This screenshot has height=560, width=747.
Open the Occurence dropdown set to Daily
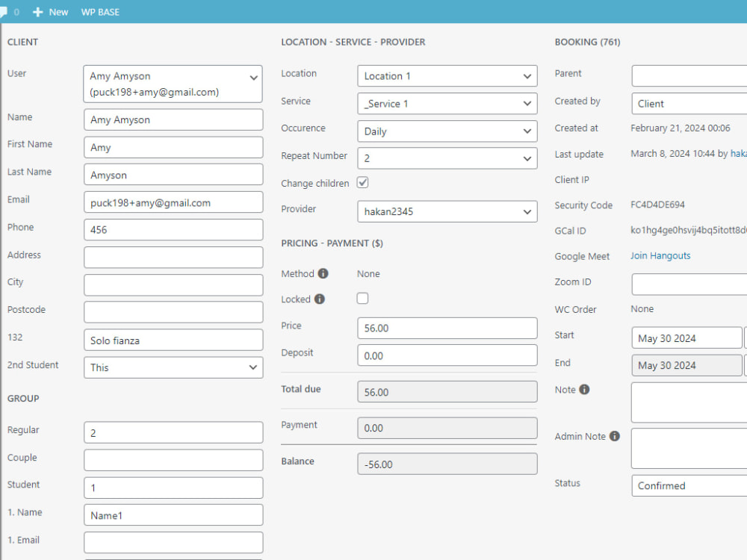click(x=447, y=131)
